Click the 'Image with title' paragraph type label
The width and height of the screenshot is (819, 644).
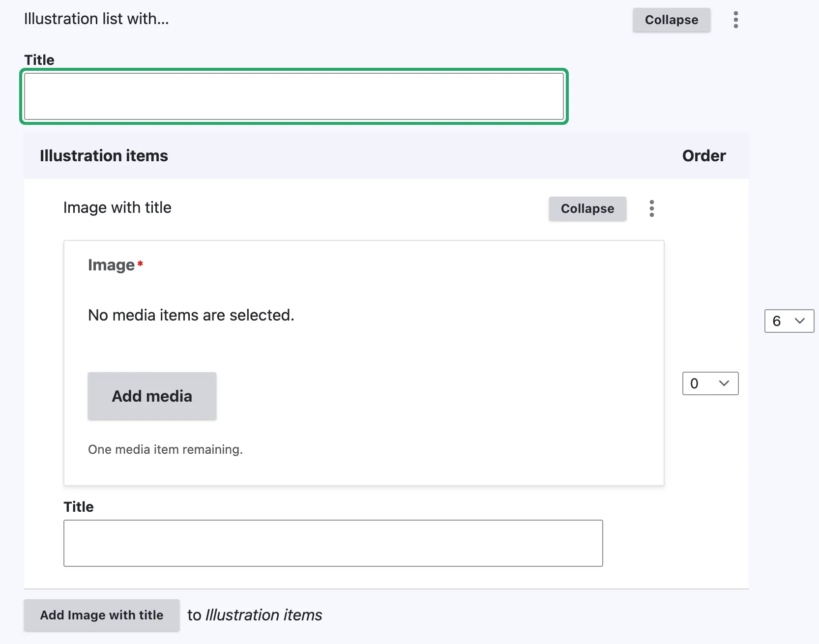point(117,208)
